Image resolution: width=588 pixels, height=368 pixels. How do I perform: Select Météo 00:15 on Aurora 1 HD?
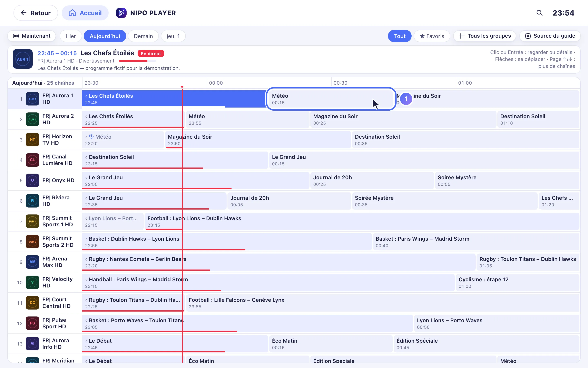tap(331, 99)
